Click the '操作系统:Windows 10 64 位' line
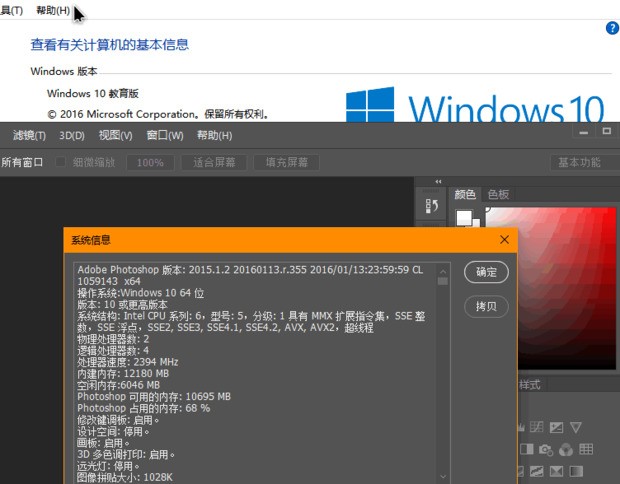The height and width of the screenshot is (484, 620). (141, 293)
